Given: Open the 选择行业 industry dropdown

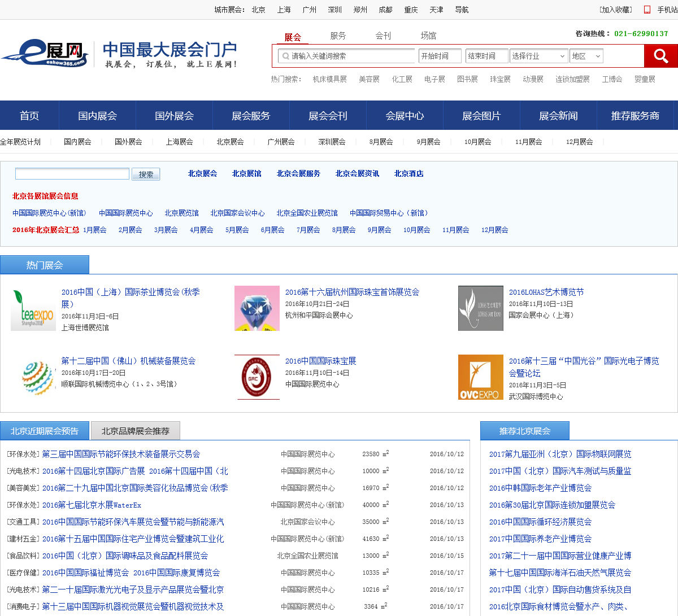Looking at the screenshot, I should (x=538, y=56).
